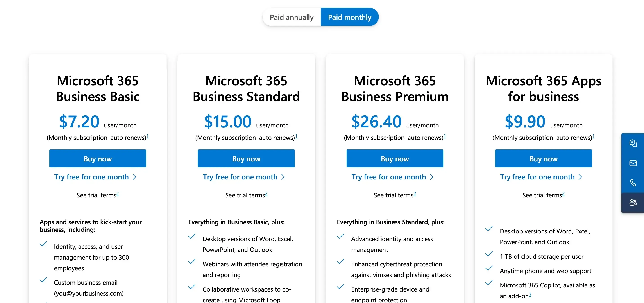Try Business Standard free for one month
This screenshot has height=303, width=644.
point(240,177)
